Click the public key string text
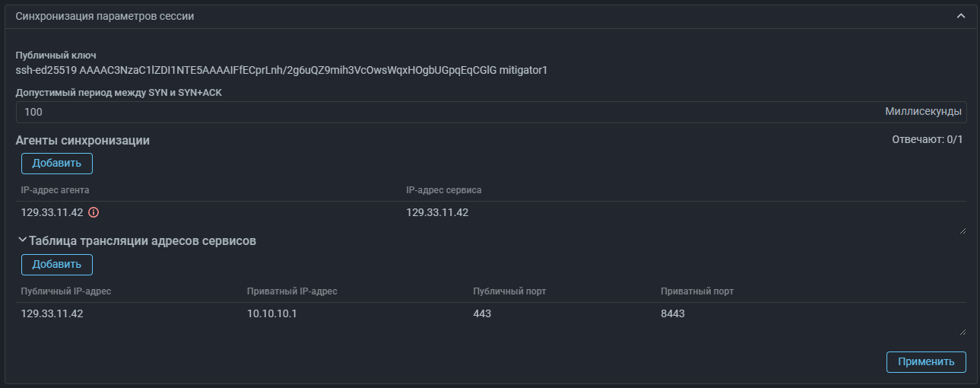980x388 pixels. (281, 71)
